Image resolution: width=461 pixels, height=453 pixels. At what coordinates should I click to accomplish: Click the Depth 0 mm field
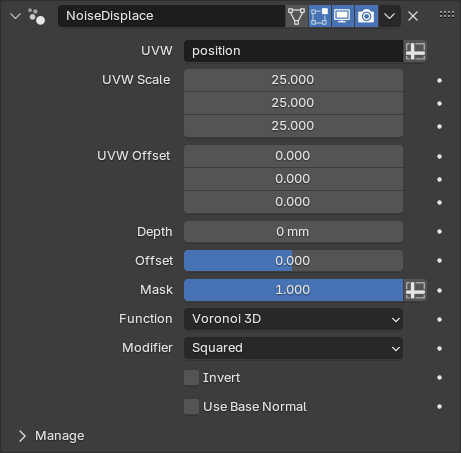293,232
